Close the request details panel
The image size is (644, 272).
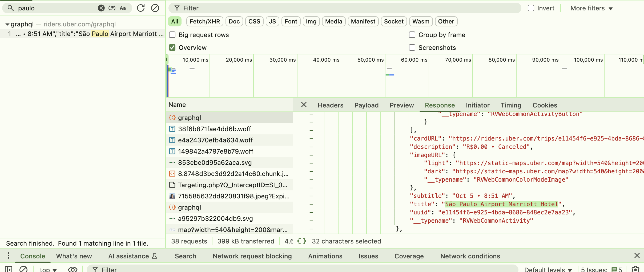pos(304,105)
